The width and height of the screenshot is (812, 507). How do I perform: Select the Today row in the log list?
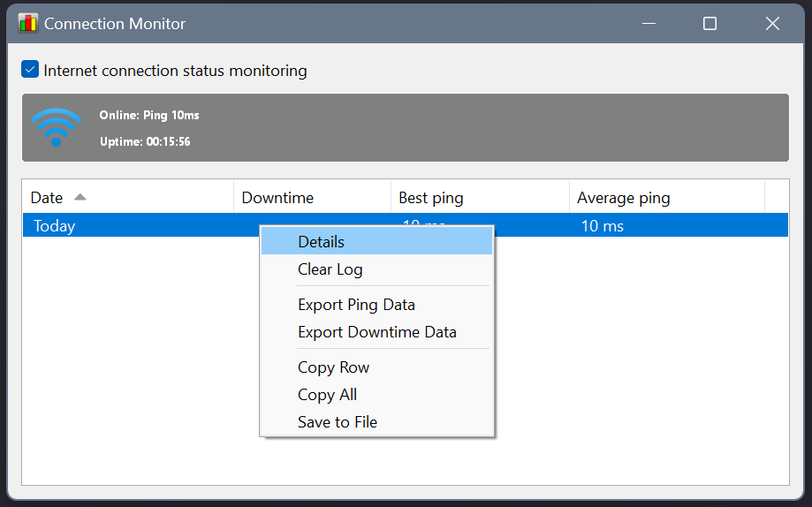point(55,226)
